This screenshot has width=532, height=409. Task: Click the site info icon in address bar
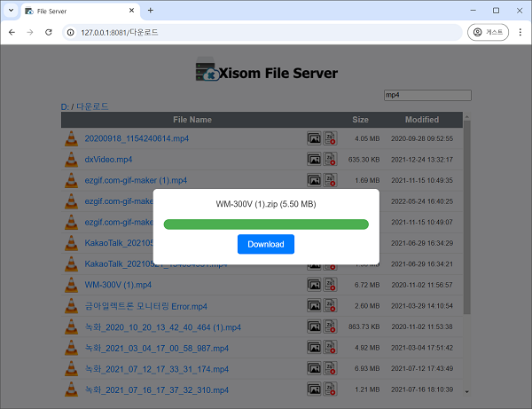(x=71, y=32)
